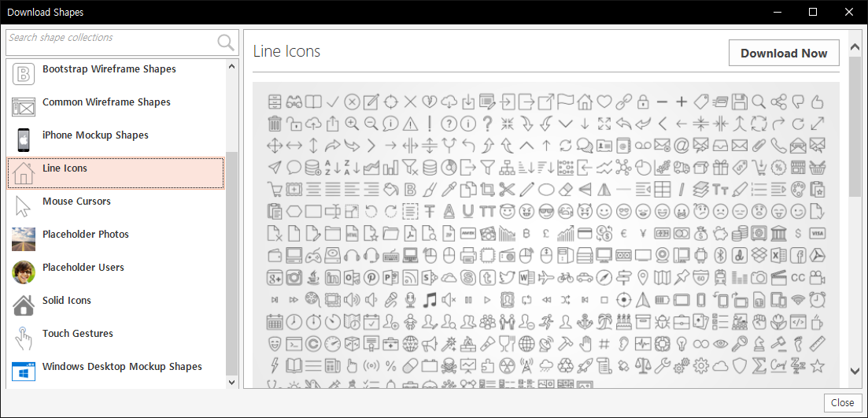Choose Solid Icons collection
The width and height of the screenshot is (868, 418).
[x=116, y=305]
